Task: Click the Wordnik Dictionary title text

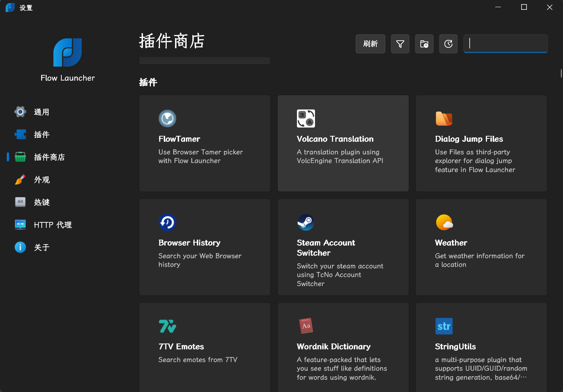Action: pos(333,346)
